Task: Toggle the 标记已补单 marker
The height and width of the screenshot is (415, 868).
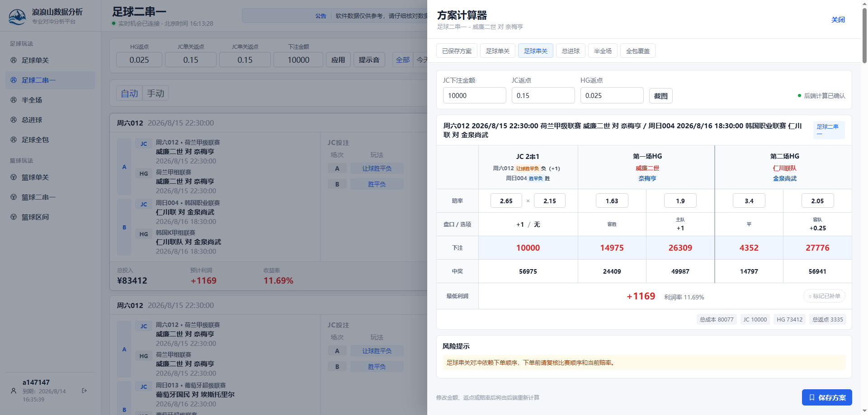Action: click(x=824, y=296)
